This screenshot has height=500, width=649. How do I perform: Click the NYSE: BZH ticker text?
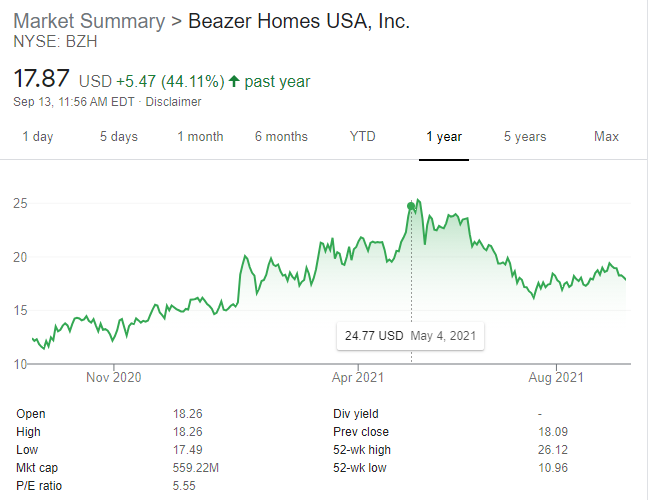56,42
